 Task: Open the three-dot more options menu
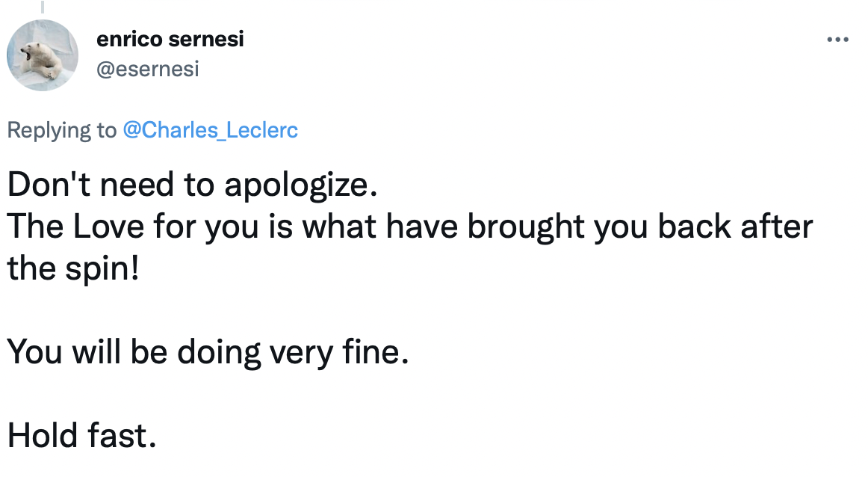tap(838, 40)
